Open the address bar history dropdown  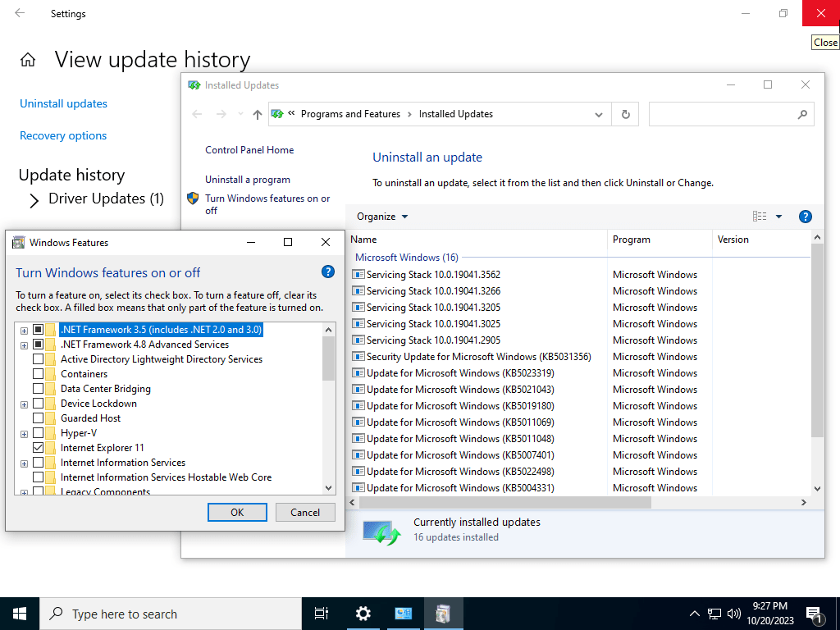click(599, 114)
